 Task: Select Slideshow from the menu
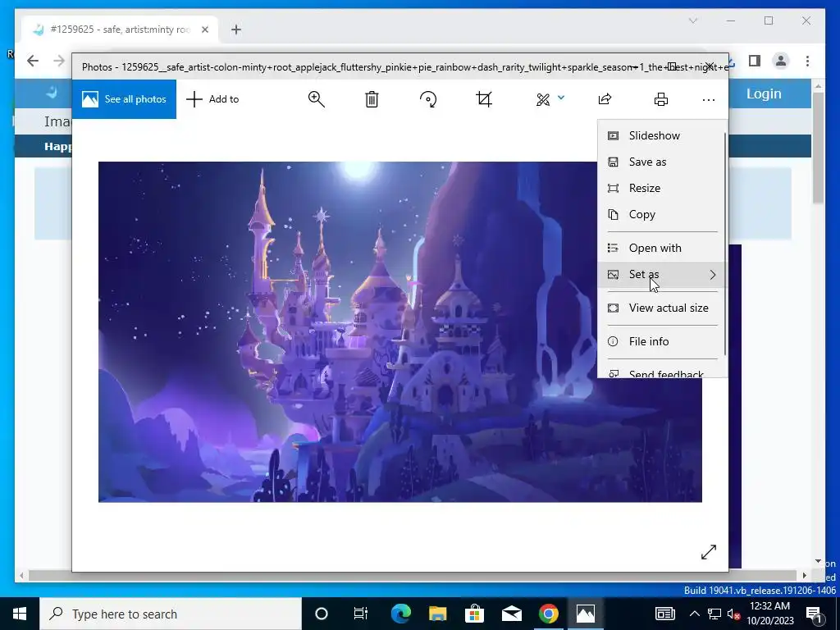pos(662,135)
